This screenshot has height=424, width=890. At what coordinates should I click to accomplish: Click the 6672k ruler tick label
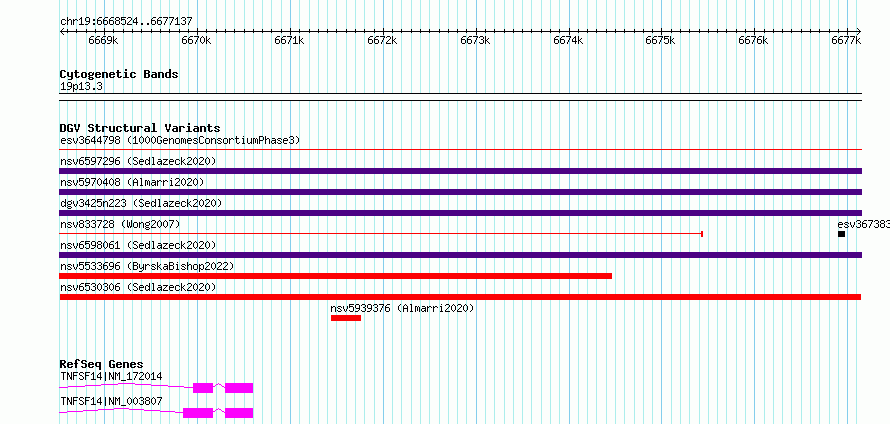point(383,41)
